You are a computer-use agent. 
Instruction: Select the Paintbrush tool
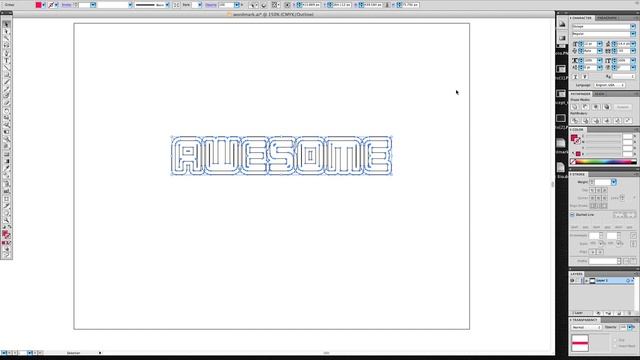(6, 82)
